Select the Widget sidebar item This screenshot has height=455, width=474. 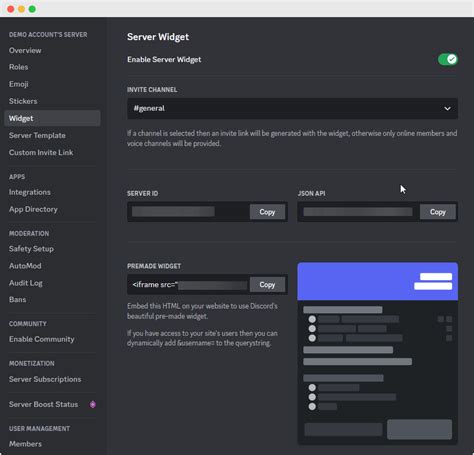52,118
